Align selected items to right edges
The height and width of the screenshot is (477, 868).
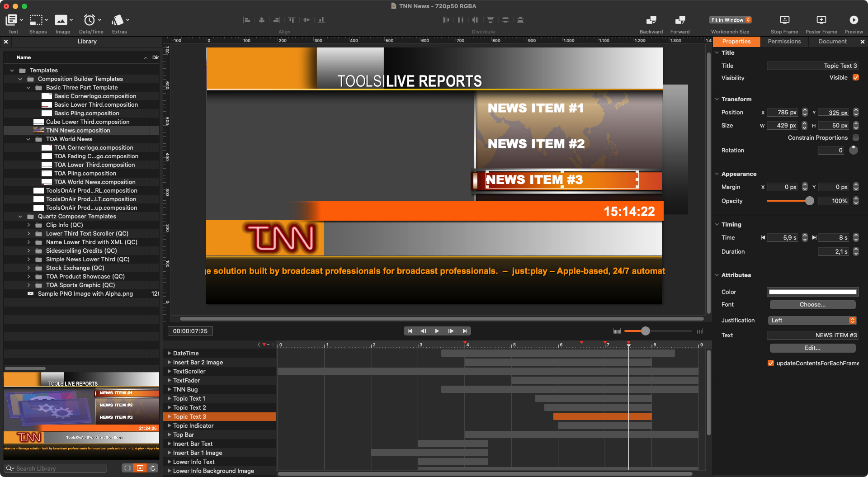tap(276, 20)
